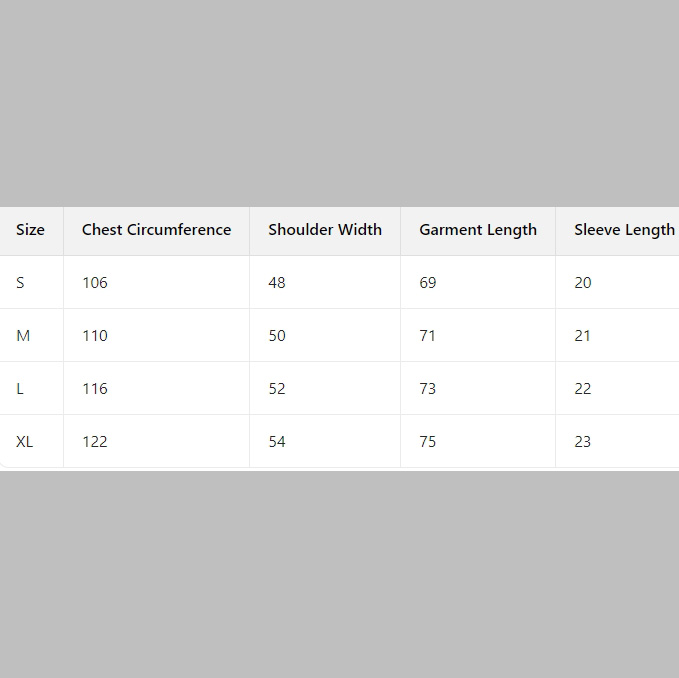Click the Shoulder Width header

coord(325,230)
